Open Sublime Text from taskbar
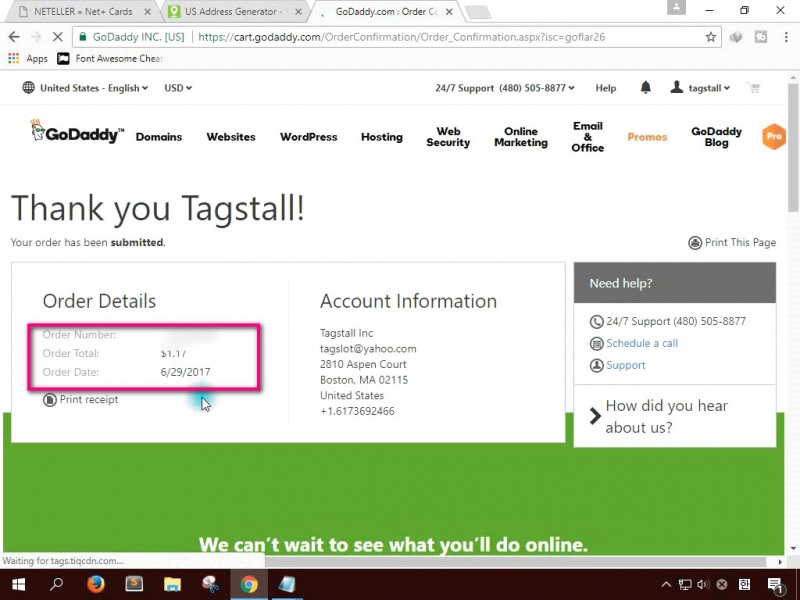The image size is (800, 600). coord(134,585)
